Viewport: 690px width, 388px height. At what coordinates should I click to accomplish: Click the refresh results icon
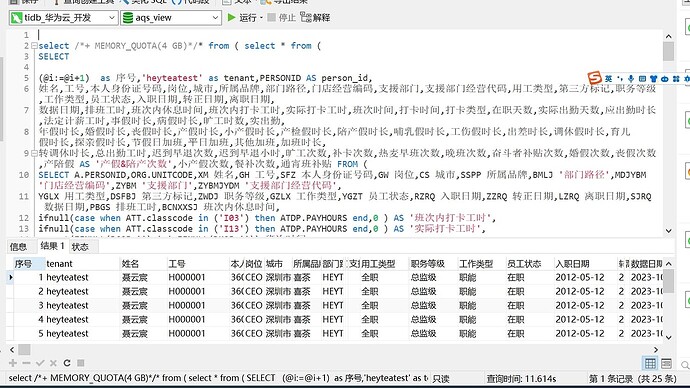[67, 363]
